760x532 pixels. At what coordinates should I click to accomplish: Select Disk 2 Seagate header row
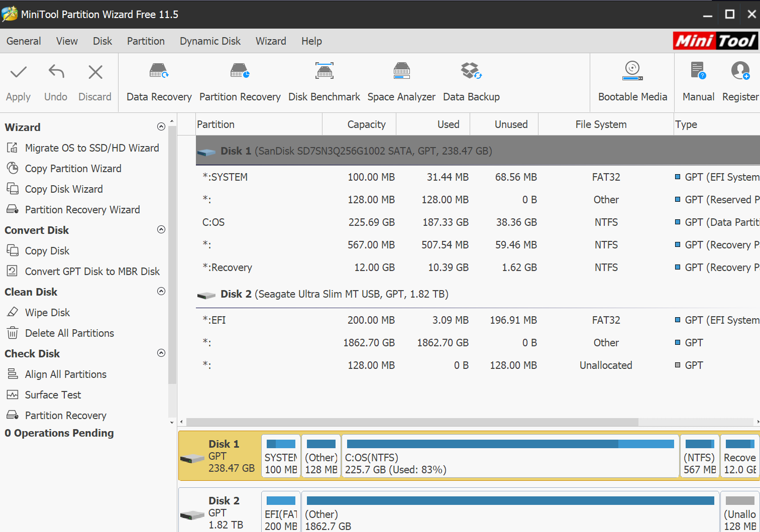[478, 294]
